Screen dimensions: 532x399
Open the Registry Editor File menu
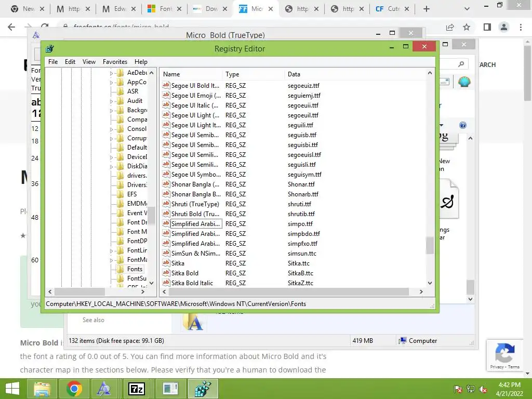[x=53, y=62]
